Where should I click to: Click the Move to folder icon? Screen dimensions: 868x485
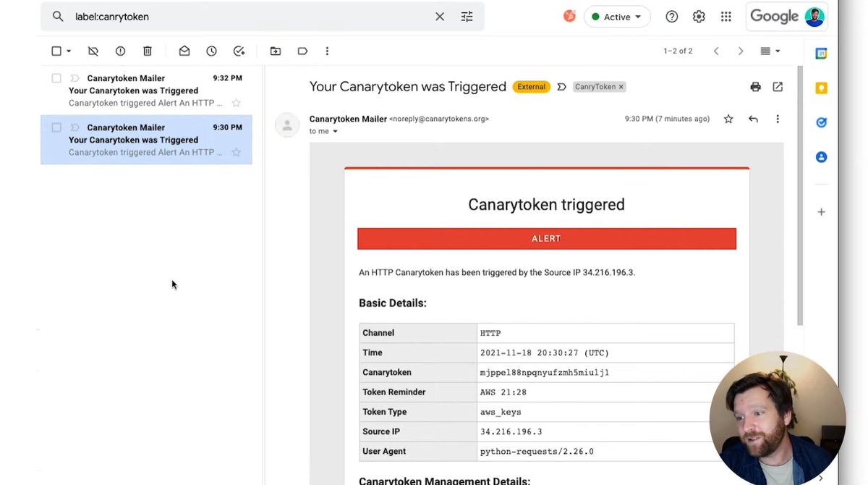[276, 51]
